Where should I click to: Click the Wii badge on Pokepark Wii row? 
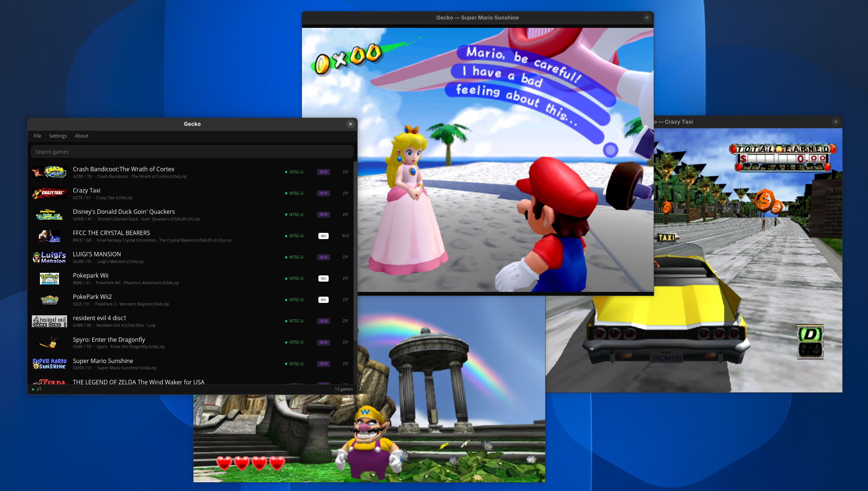pyautogui.click(x=323, y=278)
